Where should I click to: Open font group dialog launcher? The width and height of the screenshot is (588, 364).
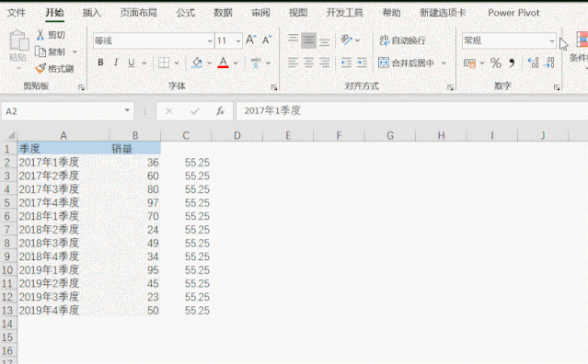point(274,87)
